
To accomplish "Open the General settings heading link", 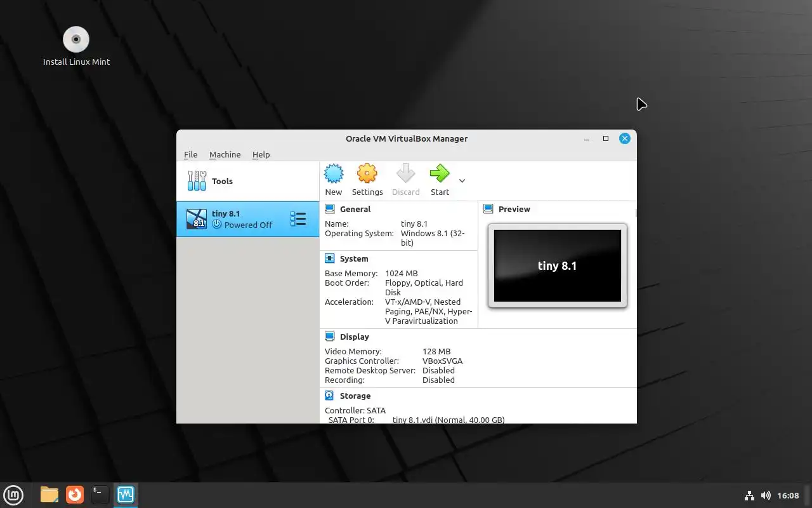I will [x=355, y=209].
